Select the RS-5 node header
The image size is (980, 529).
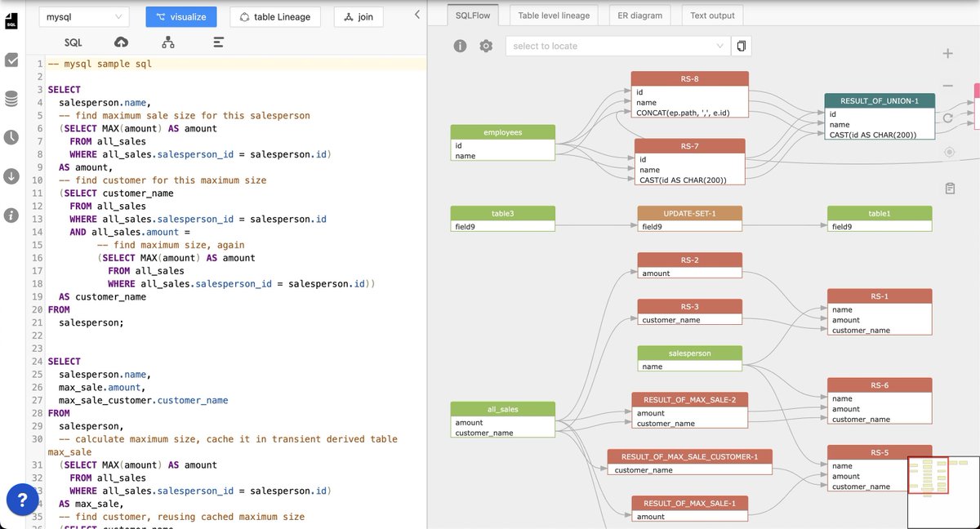pyautogui.click(x=880, y=452)
